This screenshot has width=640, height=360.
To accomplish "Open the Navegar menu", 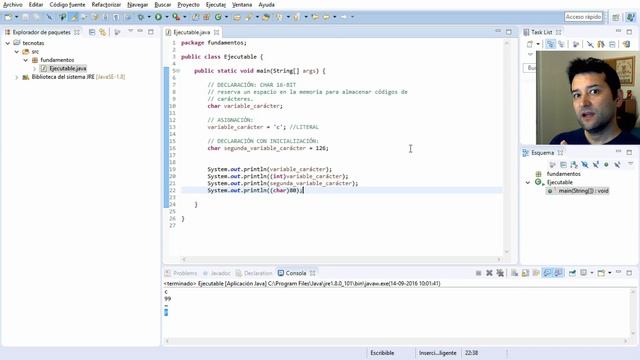I will [138, 5].
